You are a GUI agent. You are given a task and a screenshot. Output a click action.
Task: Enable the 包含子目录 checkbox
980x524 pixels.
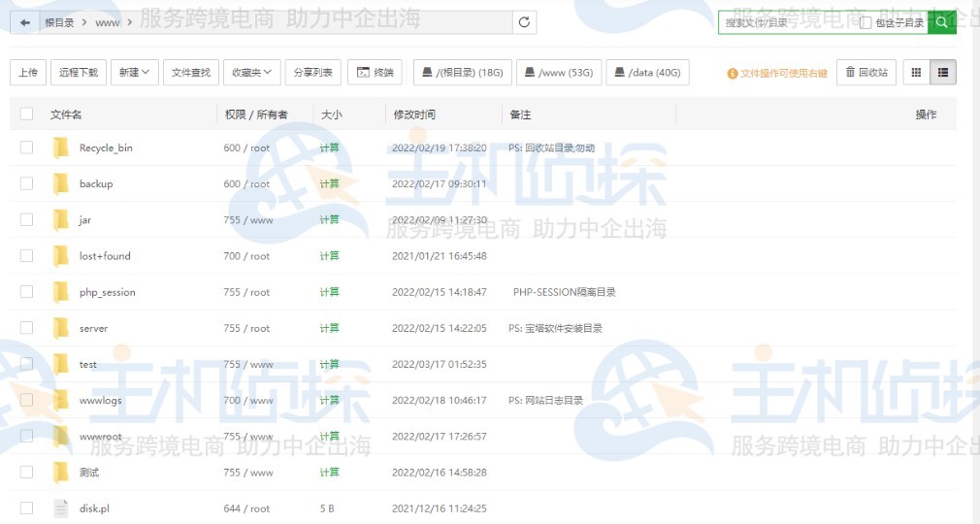(x=866, y=22)
